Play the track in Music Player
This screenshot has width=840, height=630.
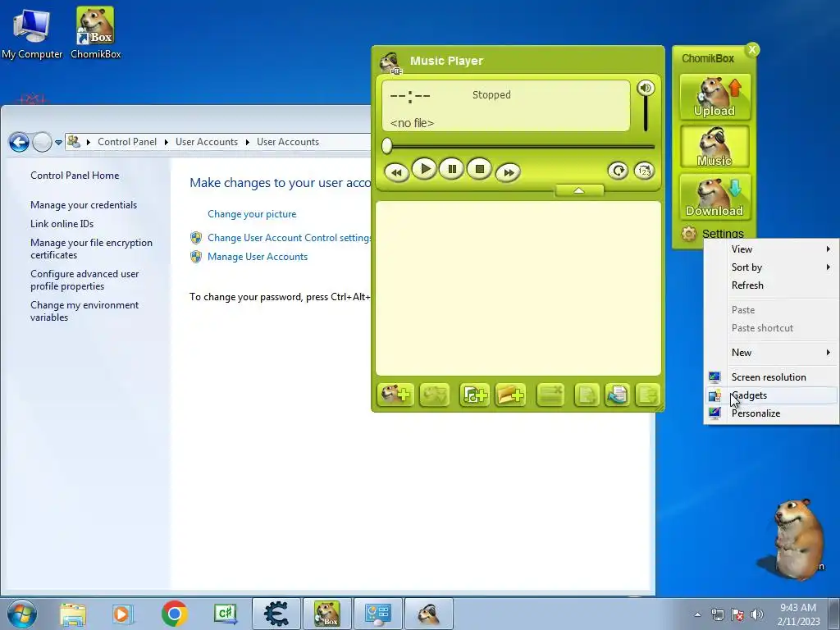[424, 170]
